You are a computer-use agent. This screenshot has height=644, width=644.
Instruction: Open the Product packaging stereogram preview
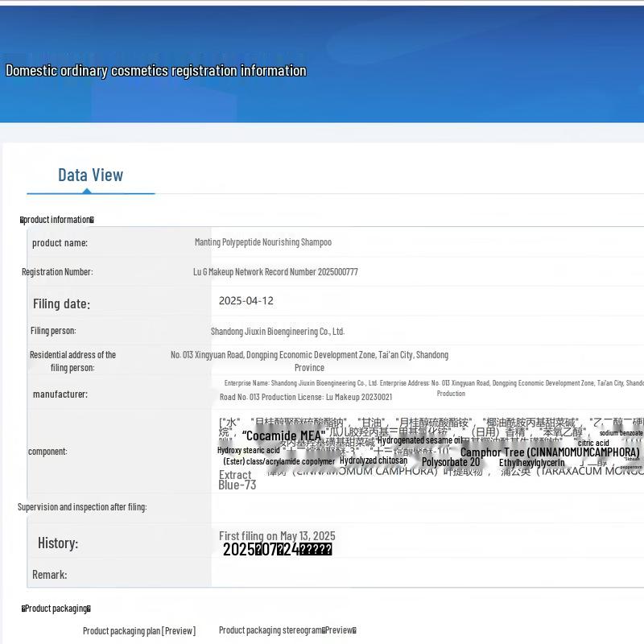coord(287,630)
